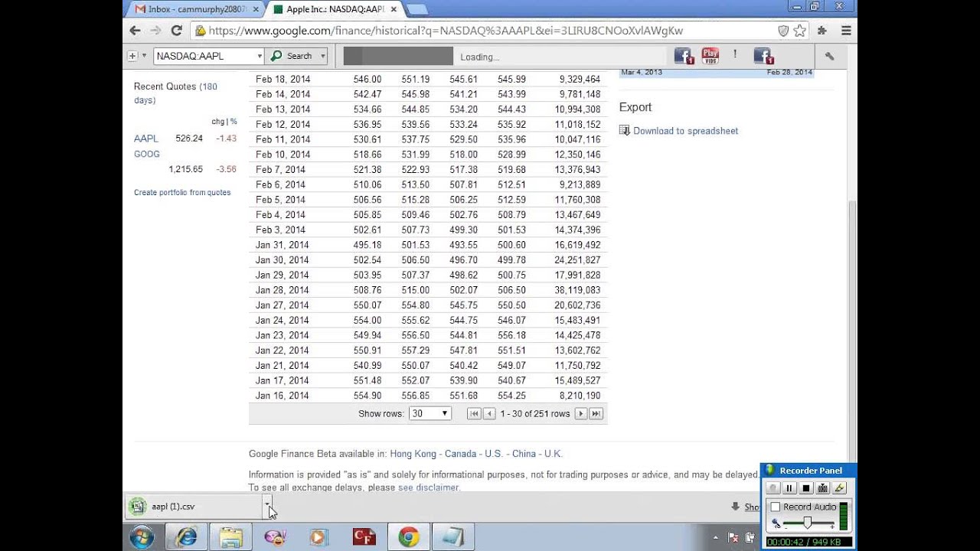The width and height of the screenshot is (980, 551).
Task: Click the region selector icon in Recorder Panel
Action: [x=822, y=488]
